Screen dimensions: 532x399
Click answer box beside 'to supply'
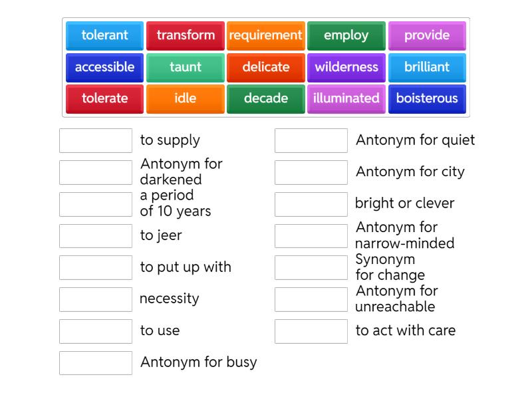[x=96, y=140]
